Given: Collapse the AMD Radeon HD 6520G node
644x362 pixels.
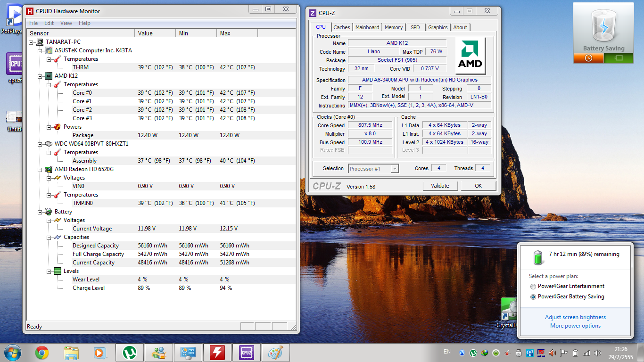Looking at the screenshot, I should tap(40, 169).
